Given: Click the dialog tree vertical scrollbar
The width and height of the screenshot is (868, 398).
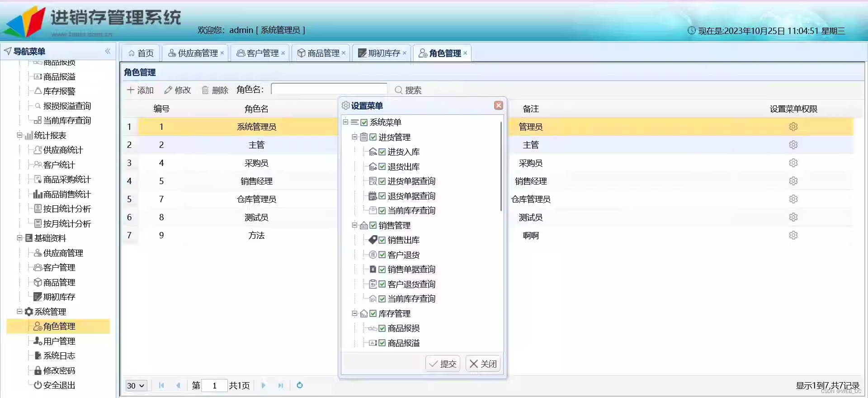Looking at the screenshot, I should tap(501, 166).
